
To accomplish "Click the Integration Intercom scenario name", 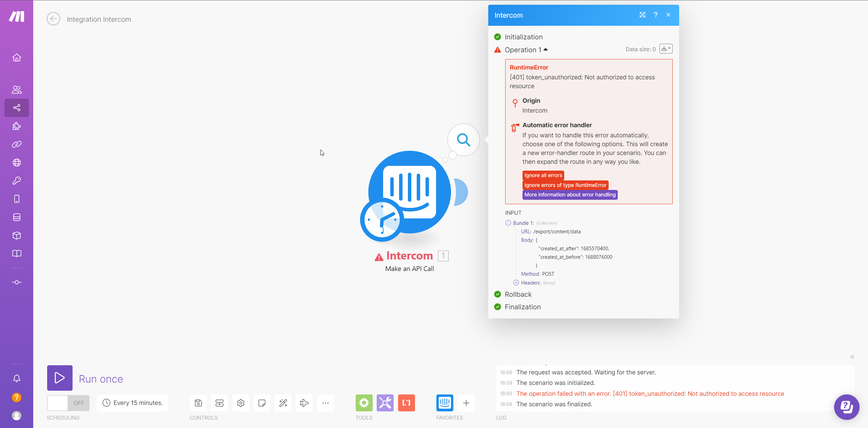I will tap(99, 19).
